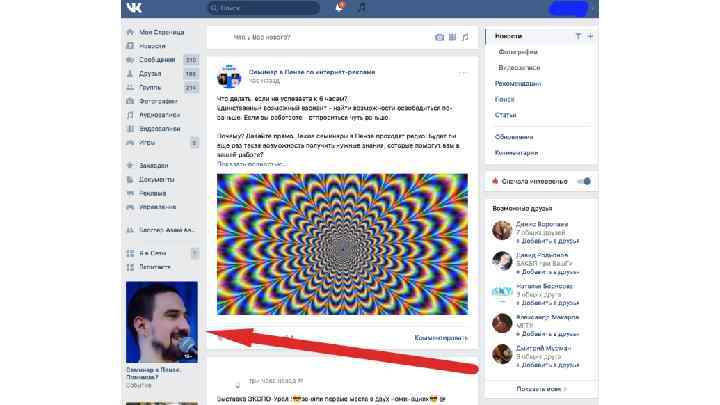Click 'Показать всех' under possible friends
Image resolution: width=720 pixels, height=405 pixels.
point(541,389)
